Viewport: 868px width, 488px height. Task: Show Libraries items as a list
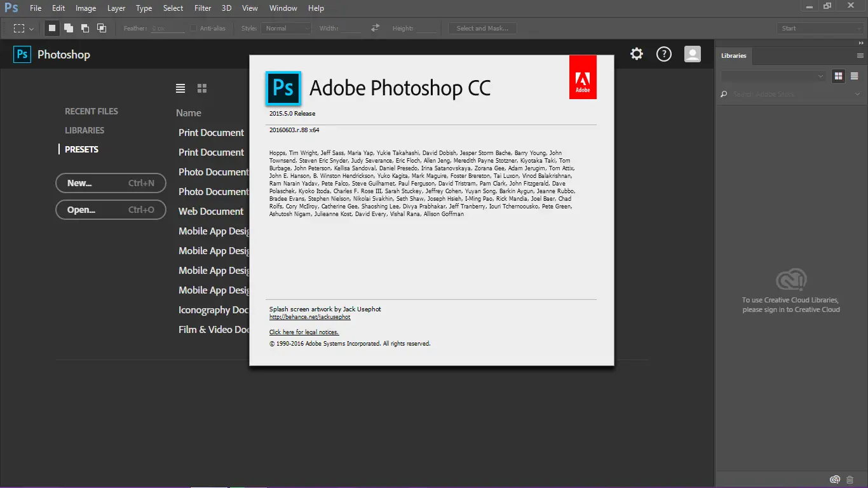855,76
